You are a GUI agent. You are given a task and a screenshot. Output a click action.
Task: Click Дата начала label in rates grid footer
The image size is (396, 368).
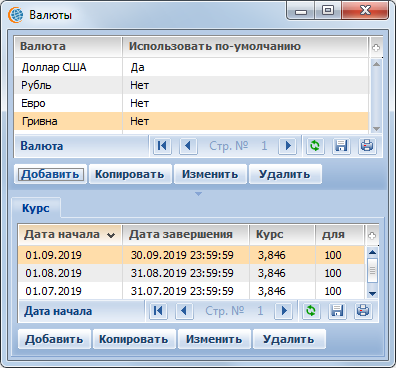[58, 311]
